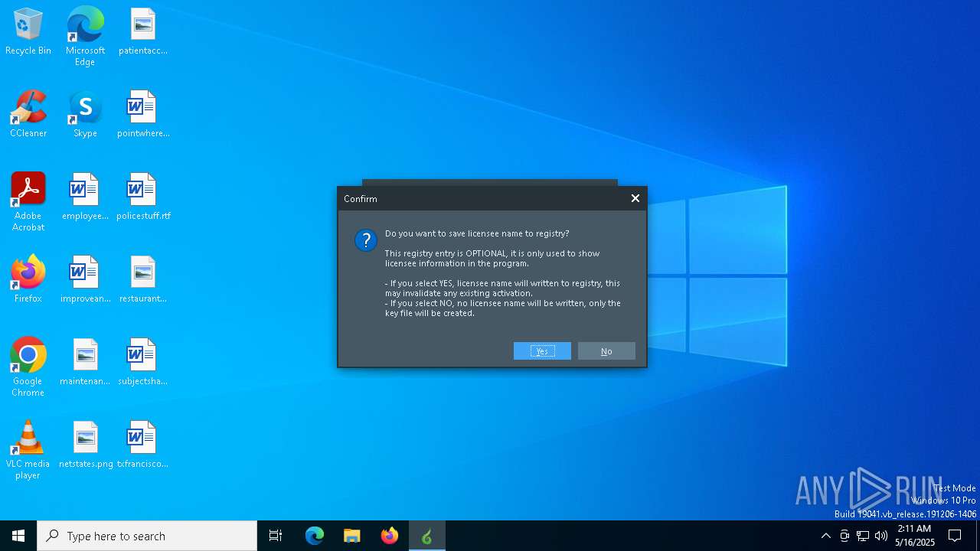Select Microsoft Edge desktop shortcut
The image size is (980, 551).
click(85, 37)
